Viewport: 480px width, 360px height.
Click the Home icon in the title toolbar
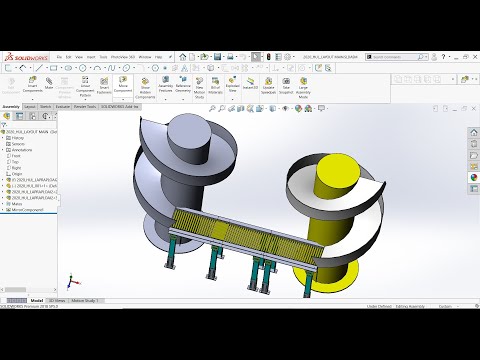[183, 57]
